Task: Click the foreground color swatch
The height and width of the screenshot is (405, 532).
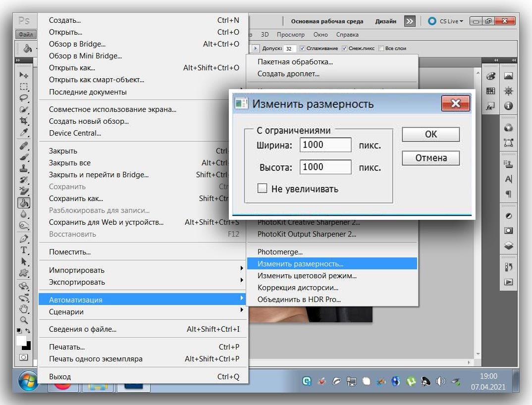Action: [21, 341]
